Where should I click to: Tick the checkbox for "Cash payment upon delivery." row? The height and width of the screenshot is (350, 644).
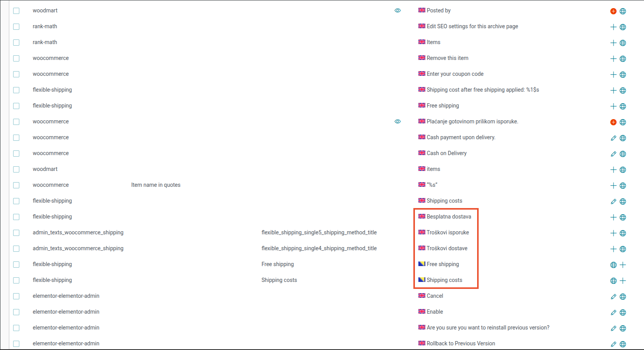click(x=16, y=138)
